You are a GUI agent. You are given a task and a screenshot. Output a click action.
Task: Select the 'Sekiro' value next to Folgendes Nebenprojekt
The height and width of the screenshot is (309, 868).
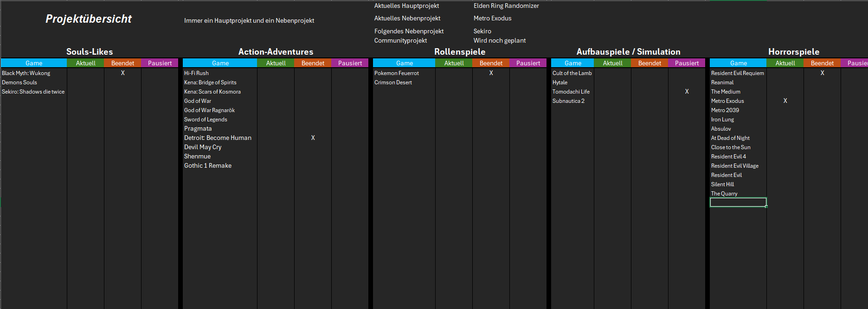click(482, 31)
